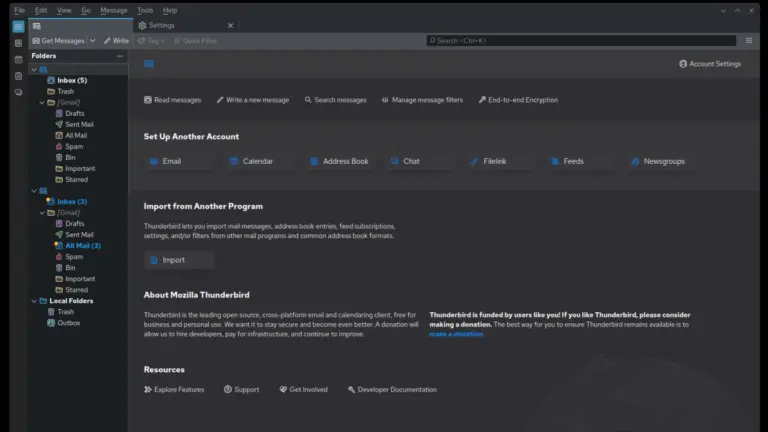Collapse second account's [Gmail] folder
This screenshot has width=768, height=432.
click(x=42, y=213)
